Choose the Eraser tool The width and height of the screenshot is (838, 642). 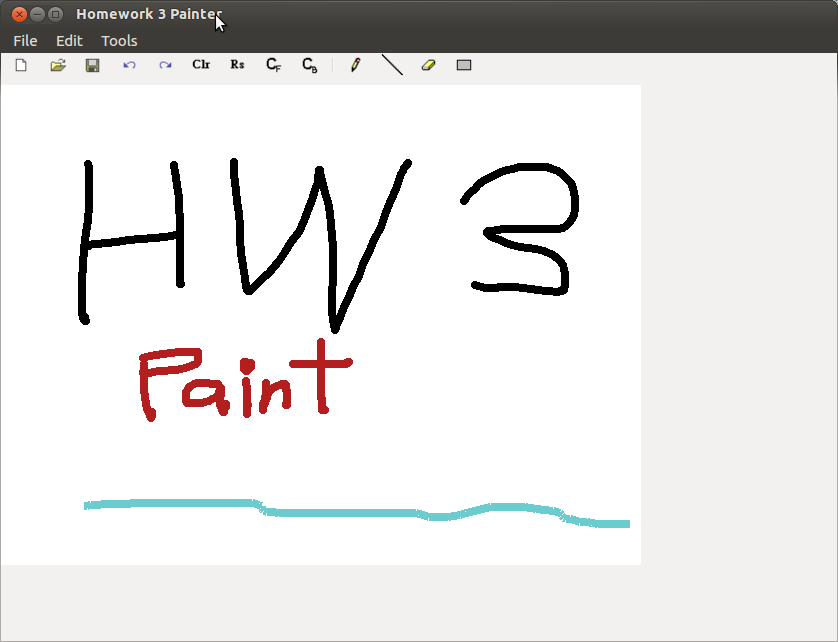click(x=428, y=65)
